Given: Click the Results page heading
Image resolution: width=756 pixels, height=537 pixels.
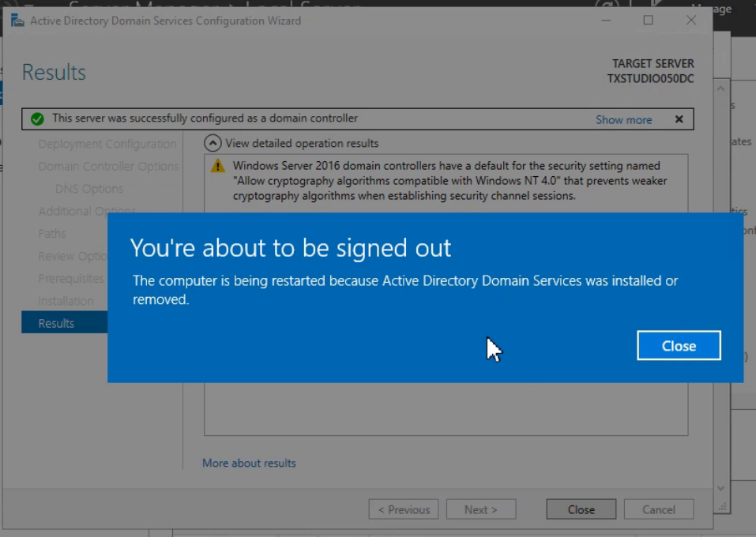Looking at the screenshot, I should click(x=54, y=73).
